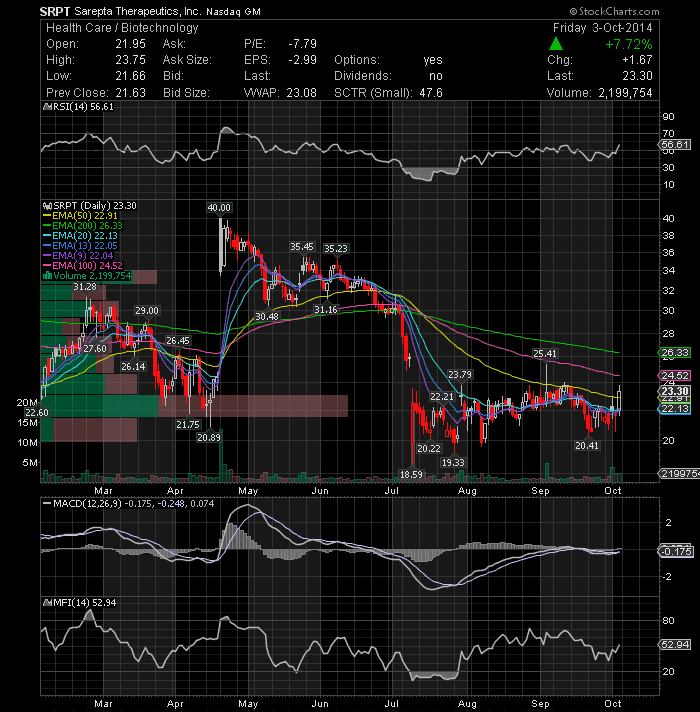The width and height of the screenshot is (700, 712).
Task: Click the Friday 3-Oct-2014 date
Action: coord(602,28)
